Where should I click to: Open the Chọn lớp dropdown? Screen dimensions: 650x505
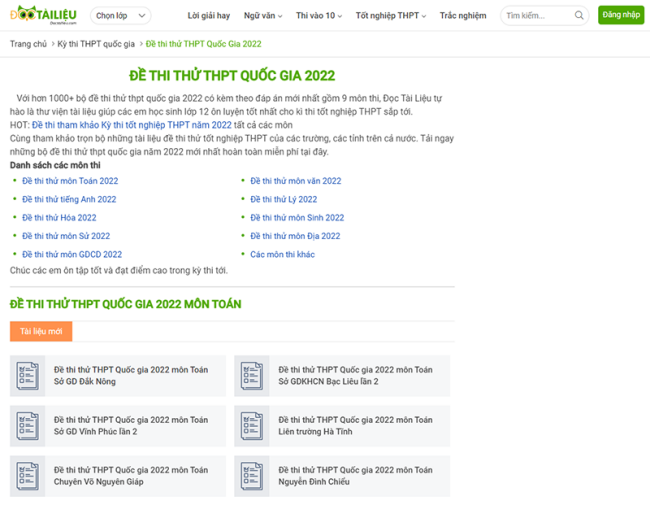click(119, 16)
